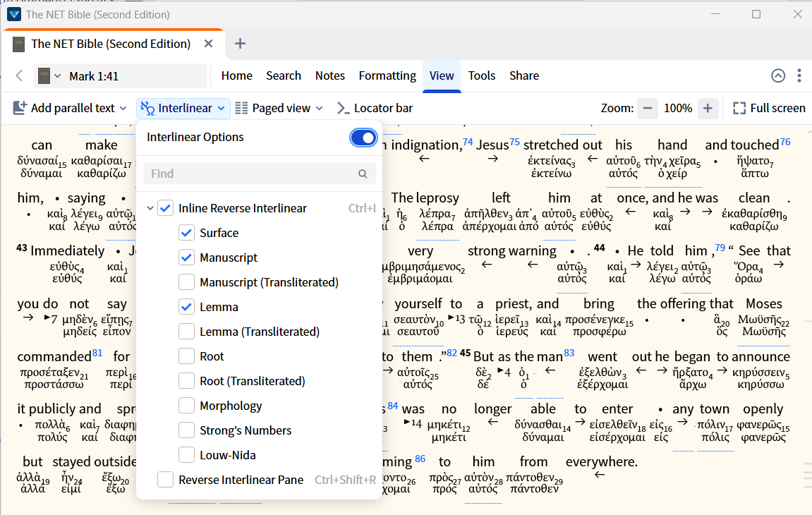Screen dimensions: 812x515
Task: Open footnote 86 near everywhere line
Action: point(420,459)
